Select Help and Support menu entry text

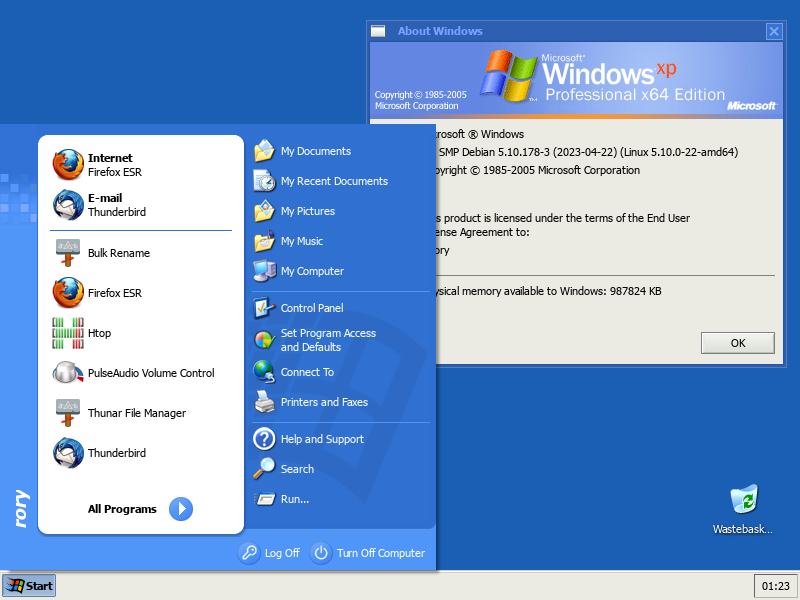322,439
